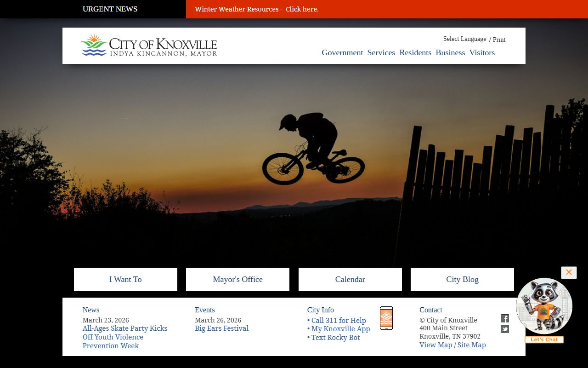588x368 pixels.
Task: Click Call 311 for Help link
Action: 339,321
